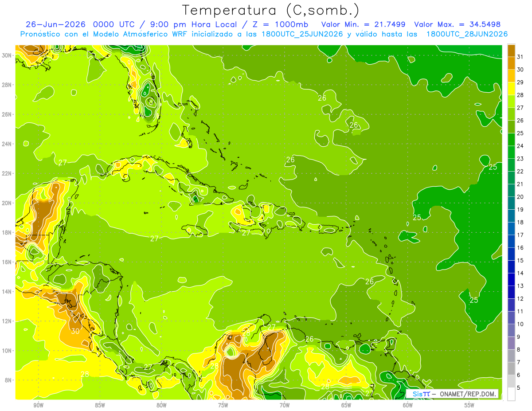Viewport: 532px width, 411px height.
Task: Click the 90W longitude axis label
Action: coord(39,405)
